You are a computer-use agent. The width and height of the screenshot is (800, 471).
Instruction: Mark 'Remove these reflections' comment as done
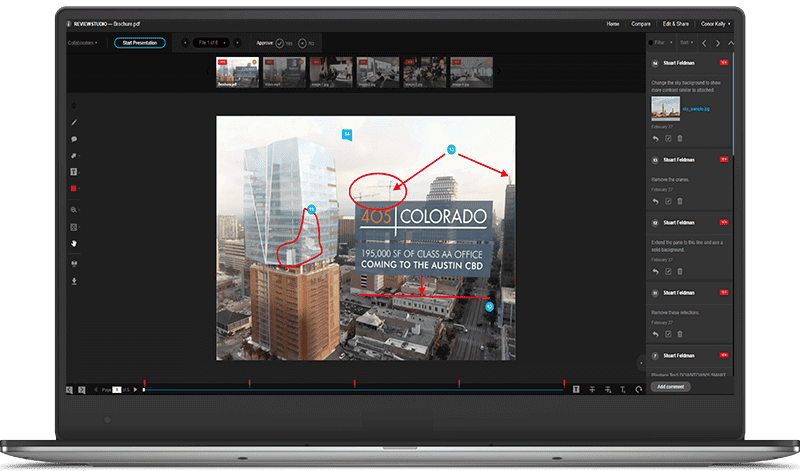(x=668, y=334)
